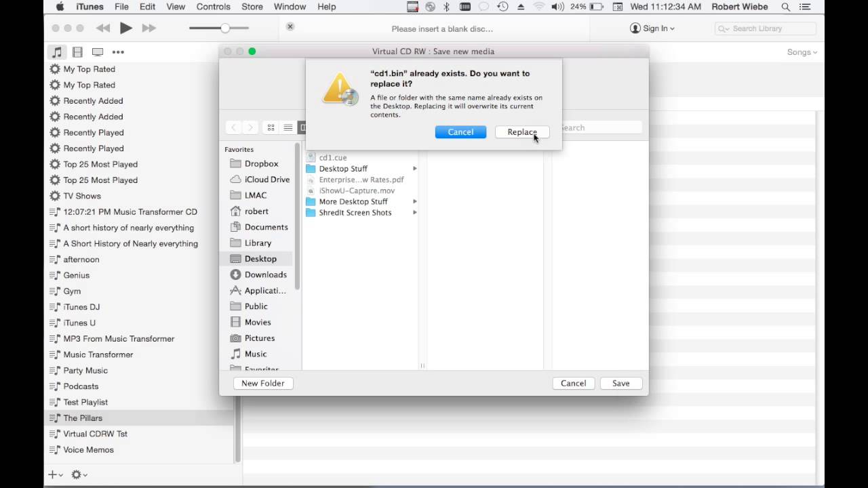Open the Sign In account dropdown
The image size is (868, 488).
(x=652, y=28)
